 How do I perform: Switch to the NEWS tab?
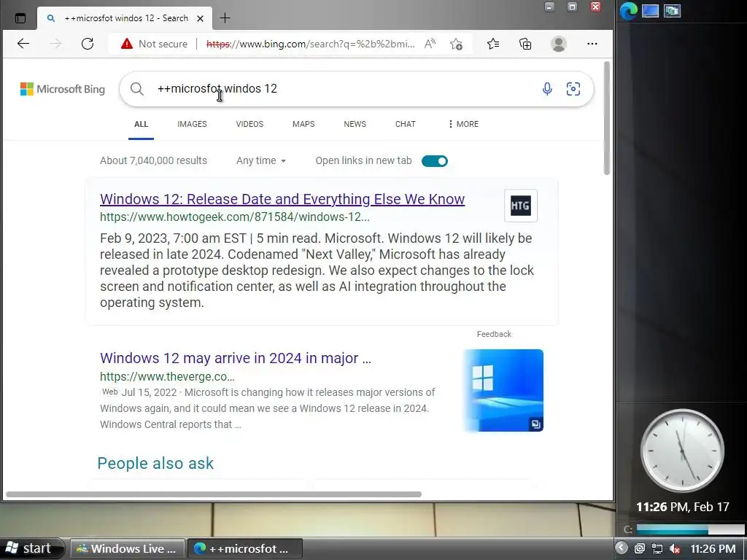pos(355,124)
